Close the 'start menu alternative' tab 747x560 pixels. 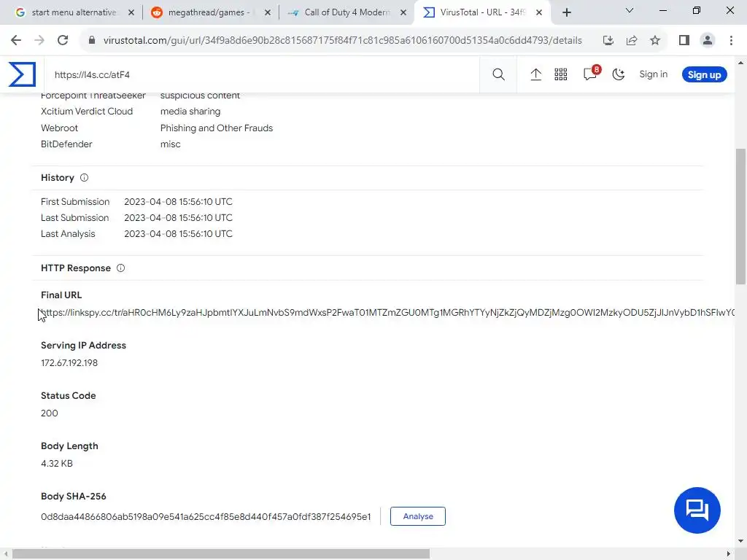click(131, 12)
